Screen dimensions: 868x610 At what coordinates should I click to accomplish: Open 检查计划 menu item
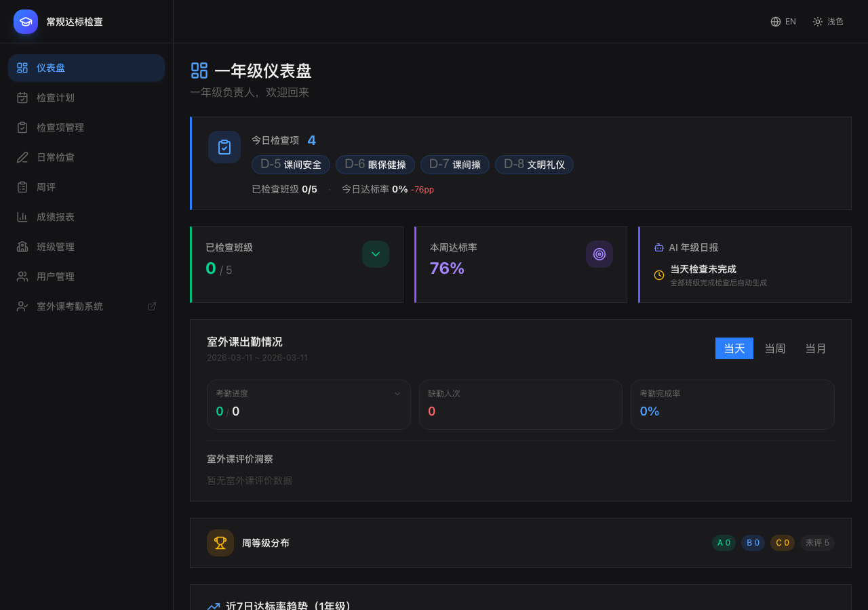click(87, 98)
